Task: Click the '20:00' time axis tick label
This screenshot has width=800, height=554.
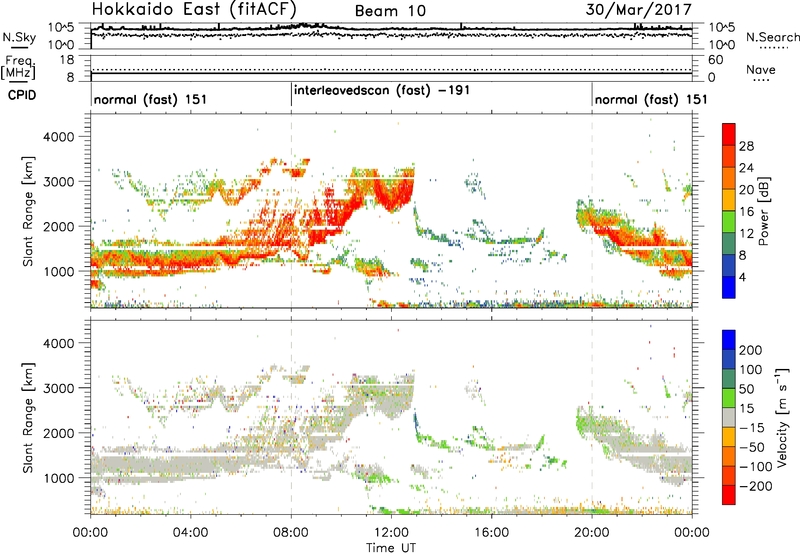Action: tap(592, 533)
